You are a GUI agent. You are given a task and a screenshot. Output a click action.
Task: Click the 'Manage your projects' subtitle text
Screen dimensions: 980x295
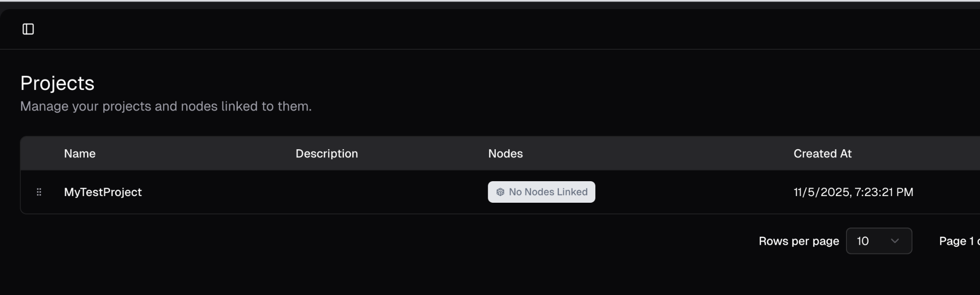click(166, 106)
